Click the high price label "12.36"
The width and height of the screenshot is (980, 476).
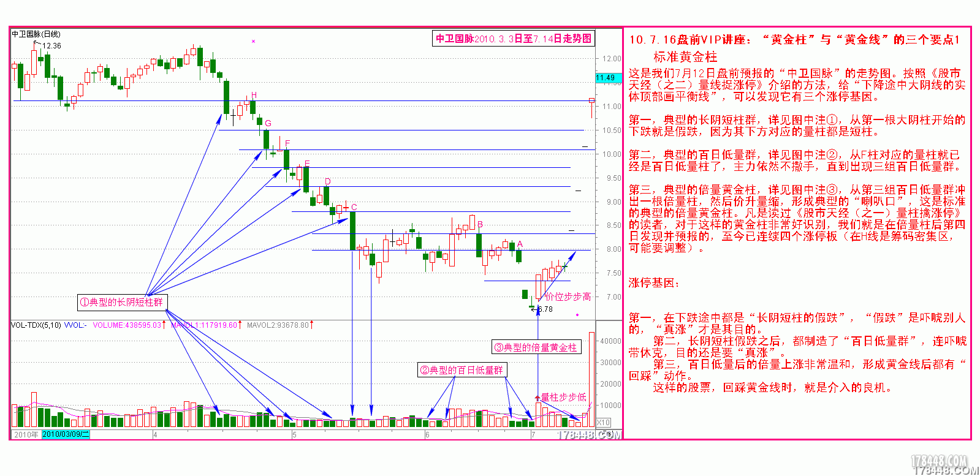51,46
